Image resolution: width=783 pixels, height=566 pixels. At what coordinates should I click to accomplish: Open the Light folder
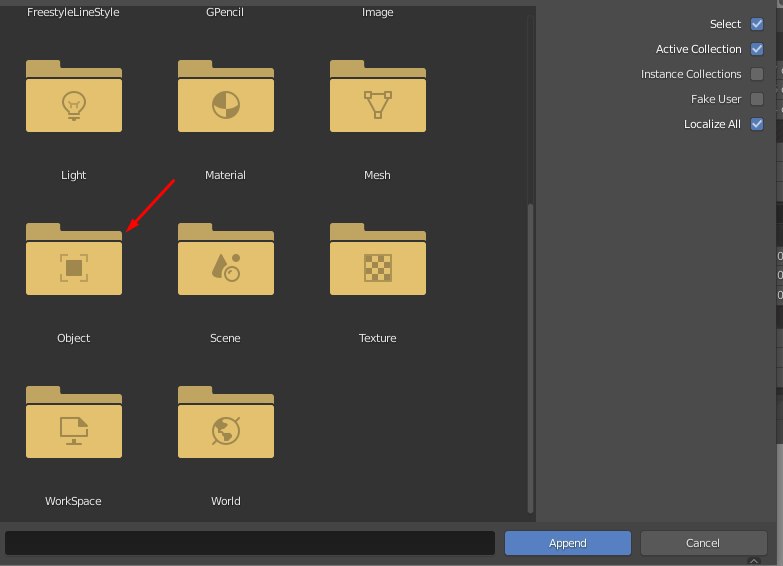click(74, 96)
